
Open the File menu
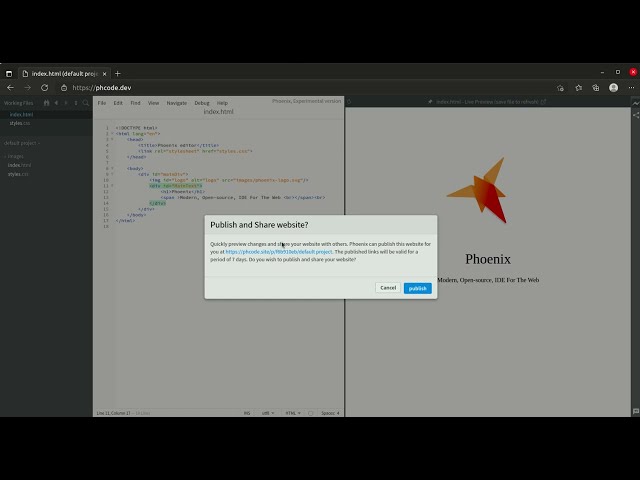coord(102,103)
